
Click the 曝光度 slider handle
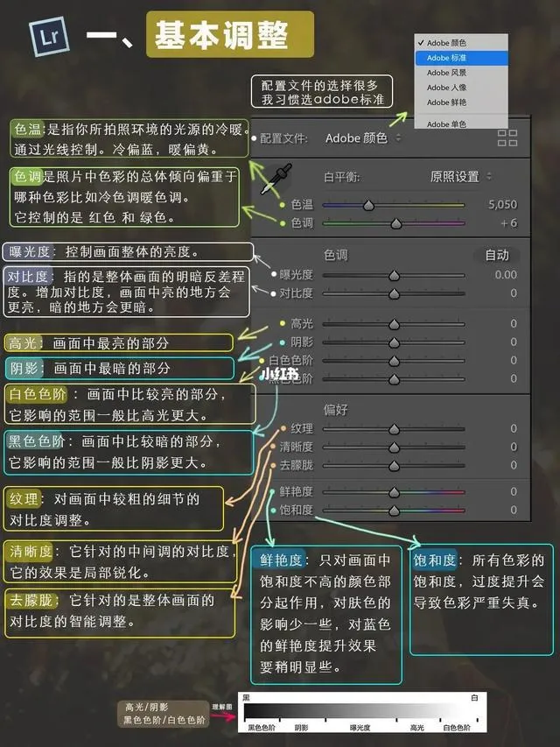point(394,275)
